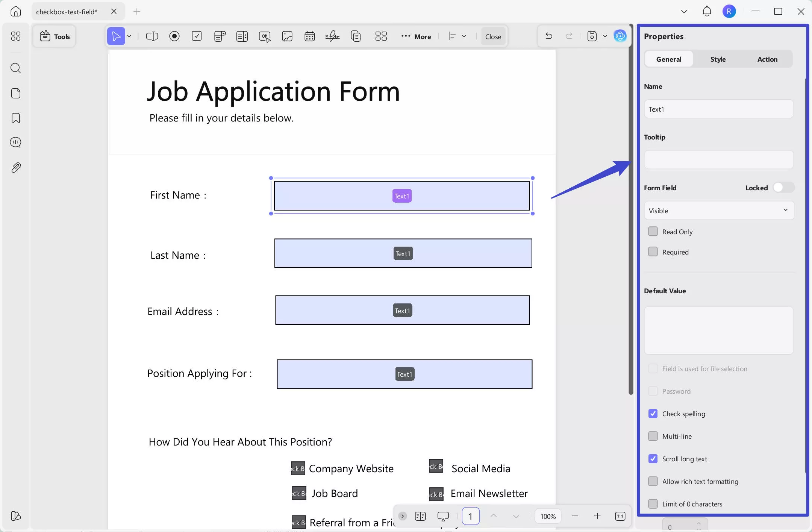Open the search icon in left sidebar
The image size is (812, 532).
[x=15, y=68]
